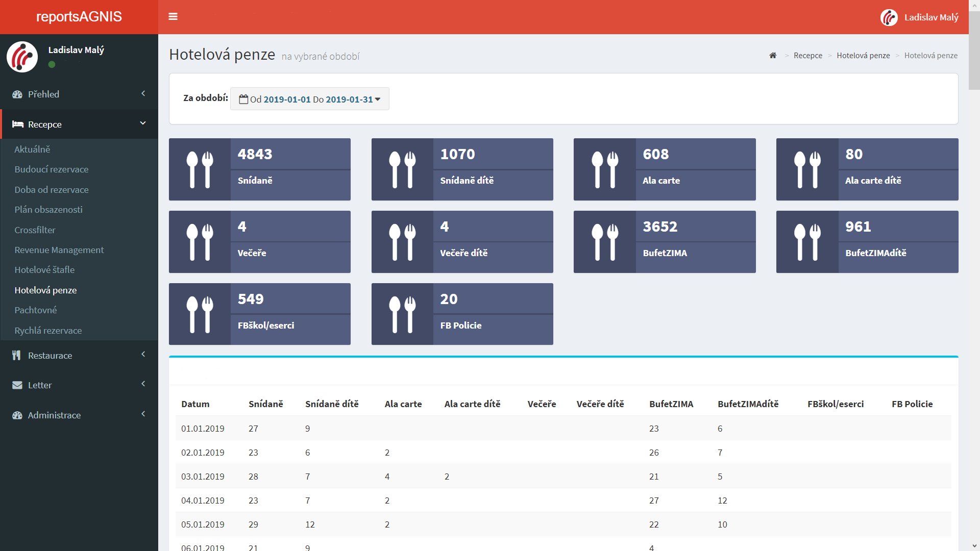This screenshot has width=980, height=551.
Task: Click the Snídaně table column header
Action: [x=265, y=404]
